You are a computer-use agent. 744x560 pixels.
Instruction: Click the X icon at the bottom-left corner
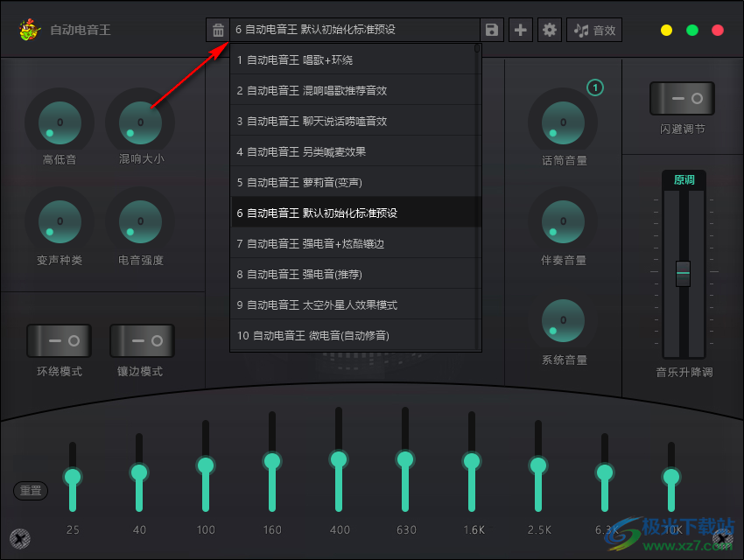18,539
